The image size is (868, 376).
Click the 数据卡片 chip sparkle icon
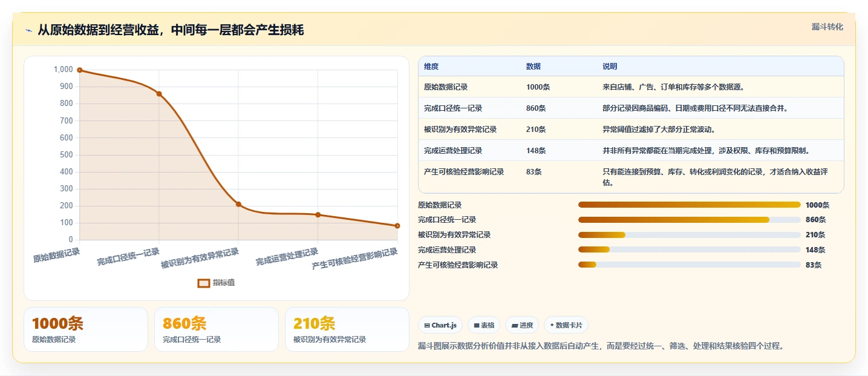coord(552,325)
